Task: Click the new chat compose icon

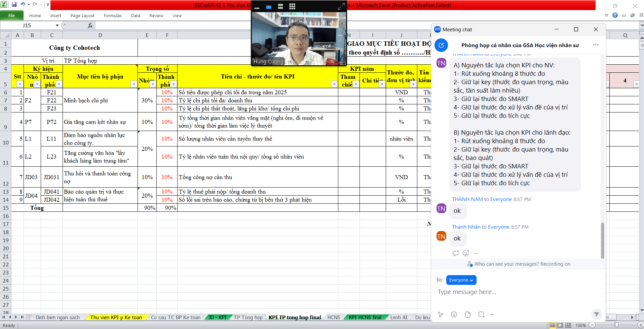Action: pyautogui.click(x=441, y=45)
